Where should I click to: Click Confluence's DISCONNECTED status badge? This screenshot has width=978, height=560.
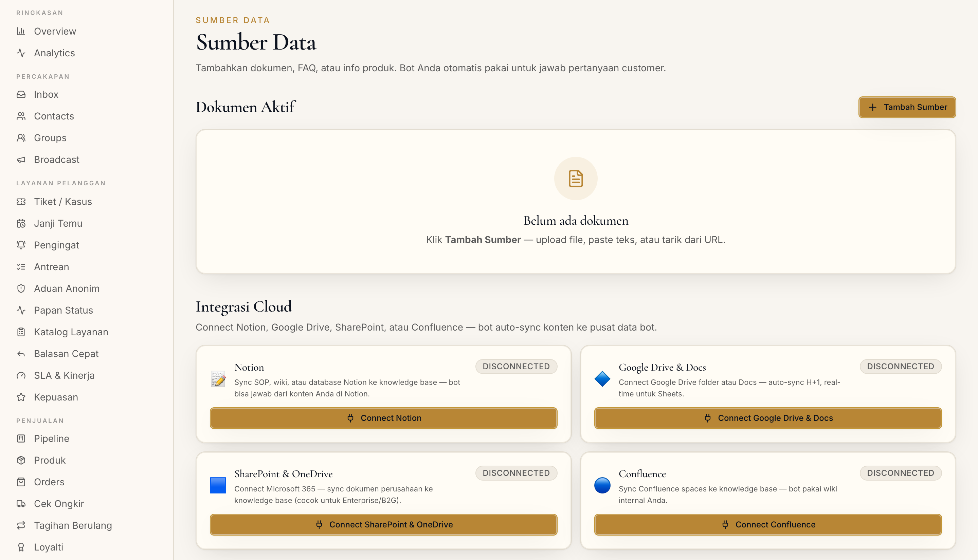(x=901, y=473)
